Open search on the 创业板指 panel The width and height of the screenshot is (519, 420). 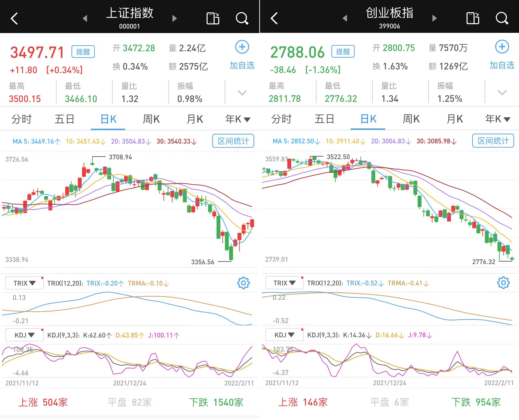501,18
